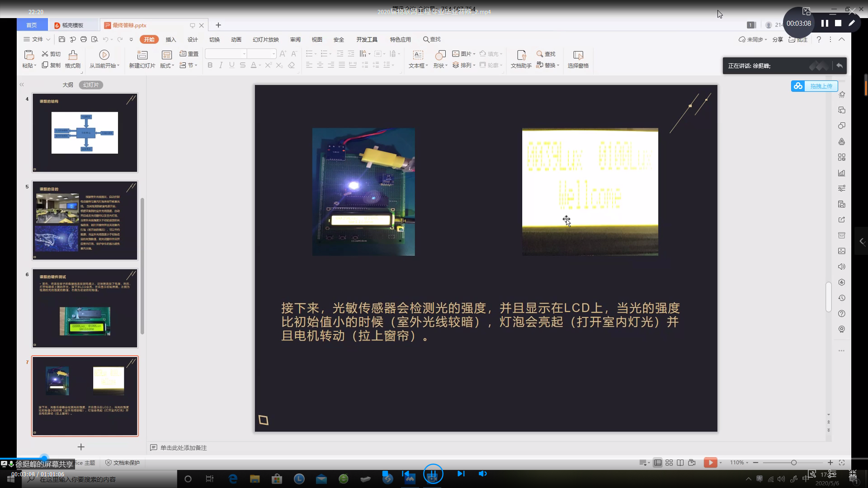Open the Insert (插入) ribbon tab
868x488 pixels.
tap(171, 39)
